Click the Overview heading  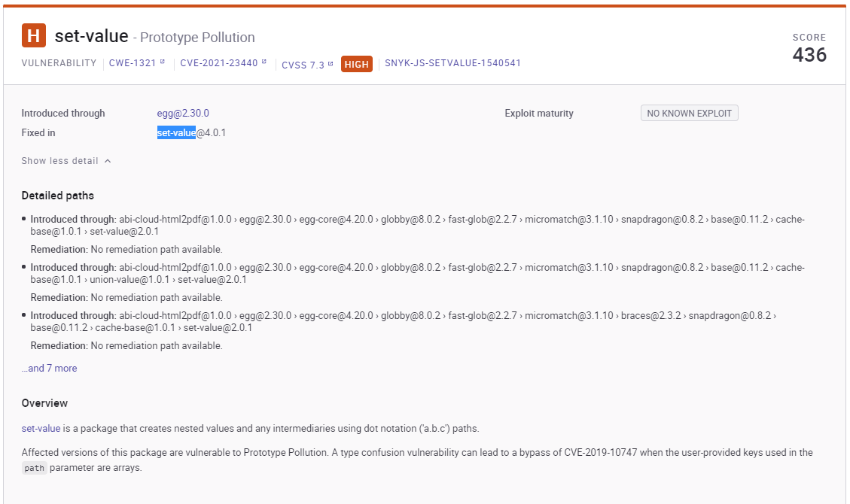(x=44, y=403)
